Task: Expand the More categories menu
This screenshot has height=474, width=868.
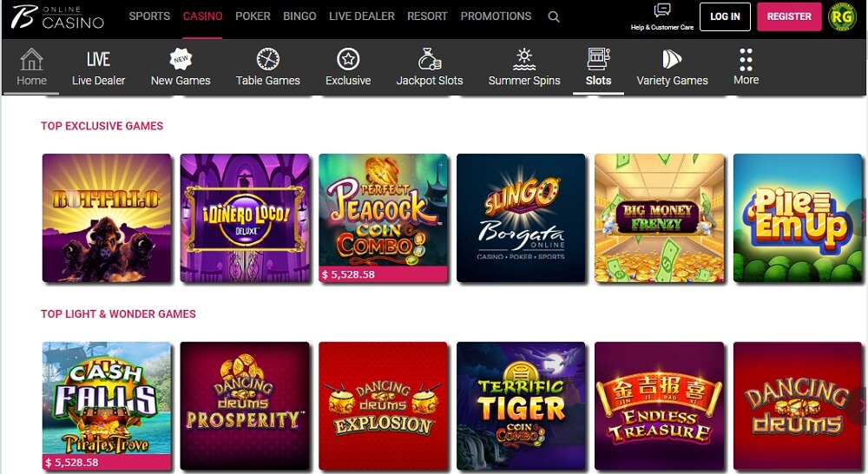Action: click(746, 67)
